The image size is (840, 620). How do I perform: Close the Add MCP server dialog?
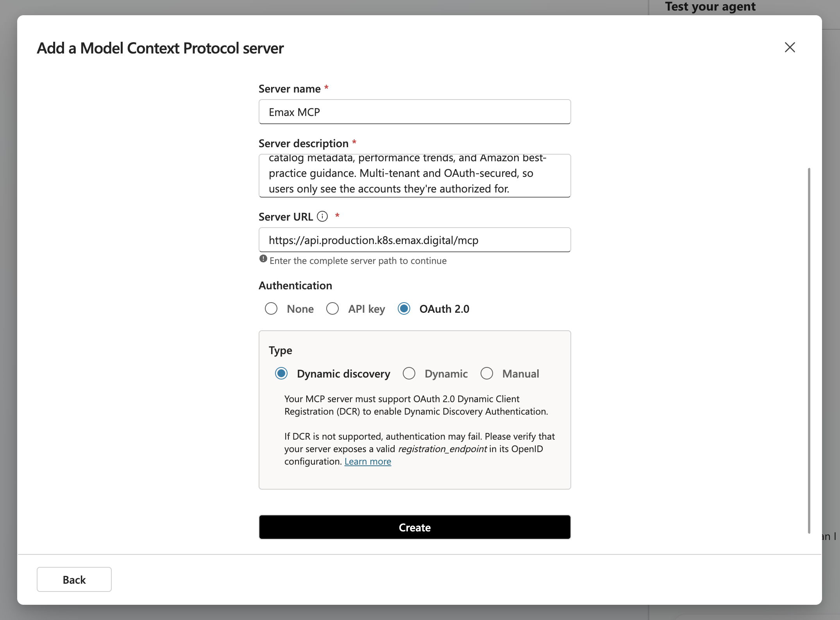(790, 48)
